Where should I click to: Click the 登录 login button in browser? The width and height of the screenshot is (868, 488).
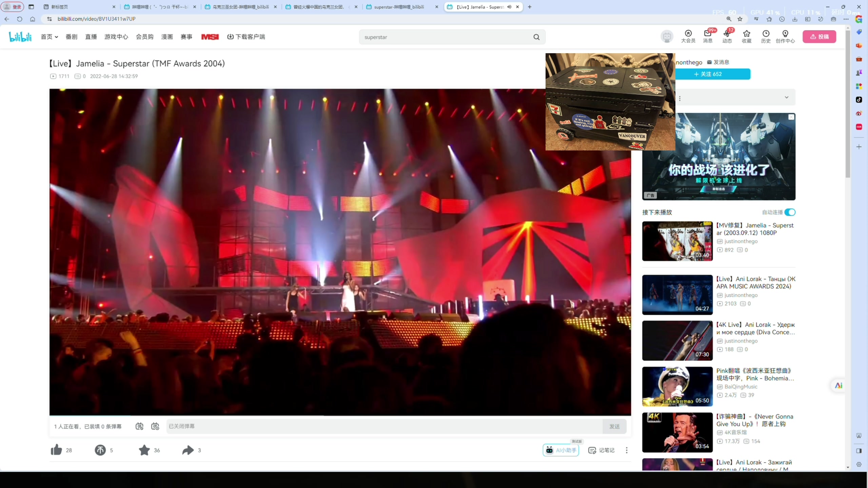pyautogui.click(x=13, y=7)
